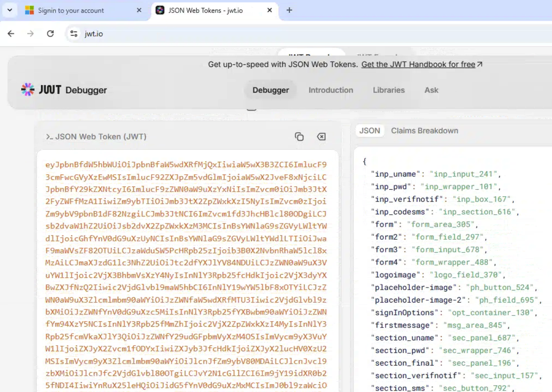Image resolution: width=552 pixels, height=392 pixels.
Task: Copy the encoded JWT to clipboard
Action: click(x=299, y=137)
